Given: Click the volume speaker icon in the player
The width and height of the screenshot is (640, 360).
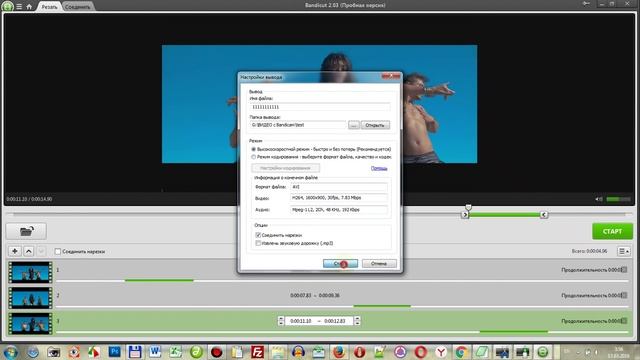Looking at the screenshot, I should click(598, 199).
